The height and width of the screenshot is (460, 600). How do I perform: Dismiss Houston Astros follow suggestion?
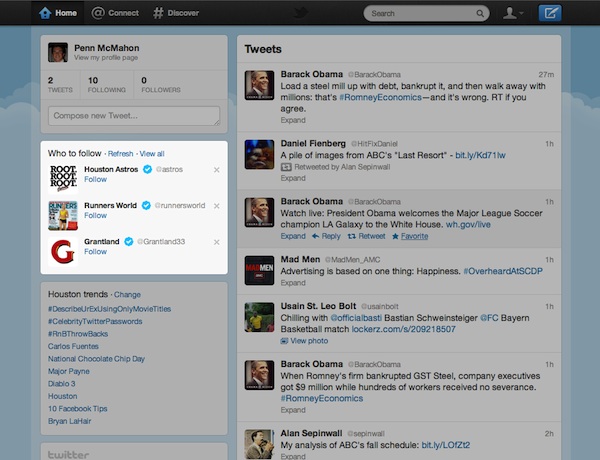tap(217, 170)
